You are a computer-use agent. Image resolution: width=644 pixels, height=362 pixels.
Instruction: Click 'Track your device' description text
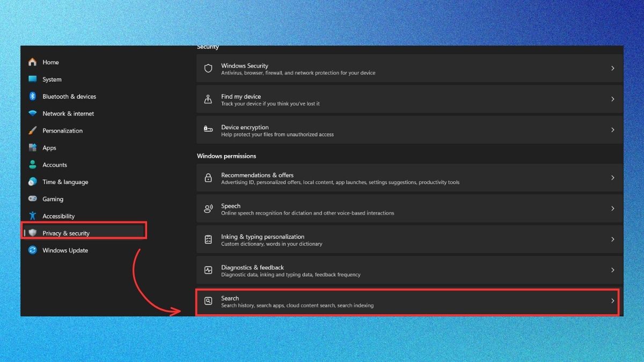coord(270,104)
